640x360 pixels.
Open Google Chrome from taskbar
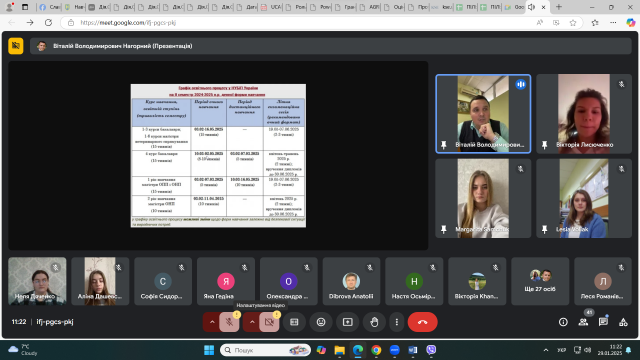[376, 350]
